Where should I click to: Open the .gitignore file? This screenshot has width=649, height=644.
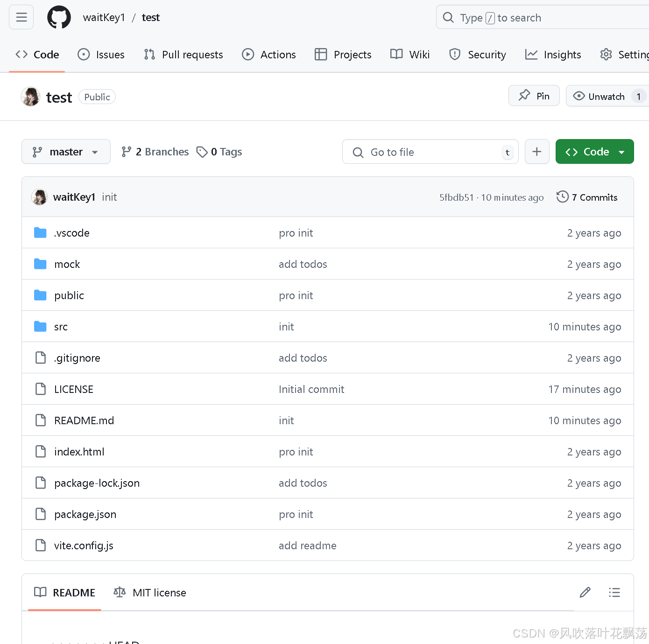[x=77, y=358]
